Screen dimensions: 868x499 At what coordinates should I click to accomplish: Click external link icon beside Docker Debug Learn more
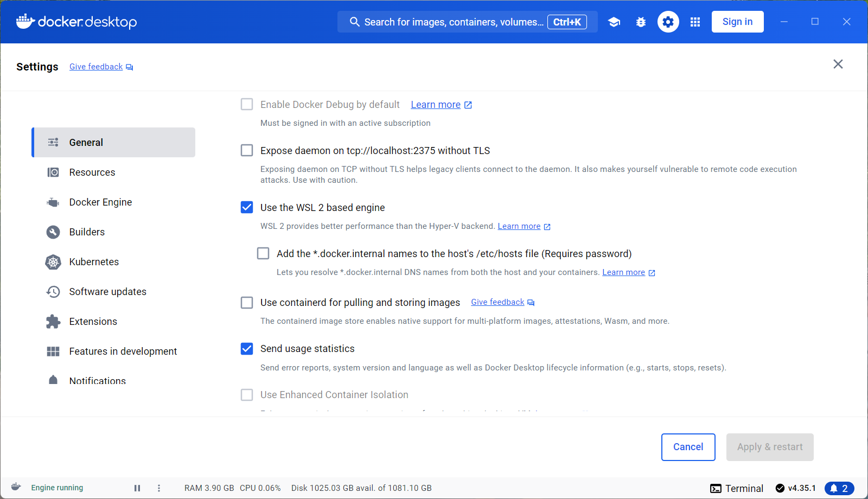[468, 105]
